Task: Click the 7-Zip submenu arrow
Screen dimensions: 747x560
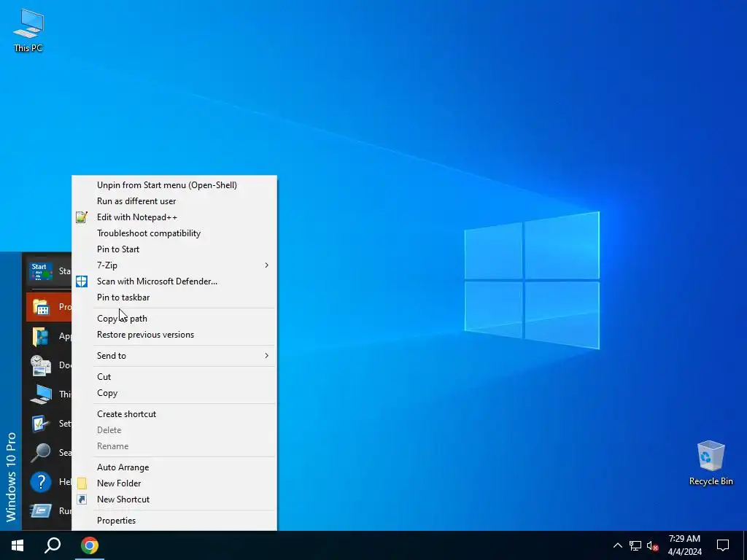Action: click(x=267, y=265)
